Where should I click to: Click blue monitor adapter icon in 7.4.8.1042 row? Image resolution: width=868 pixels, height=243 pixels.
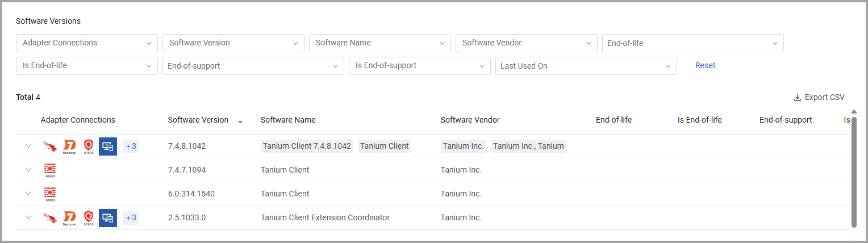click(x=108, y=146)
